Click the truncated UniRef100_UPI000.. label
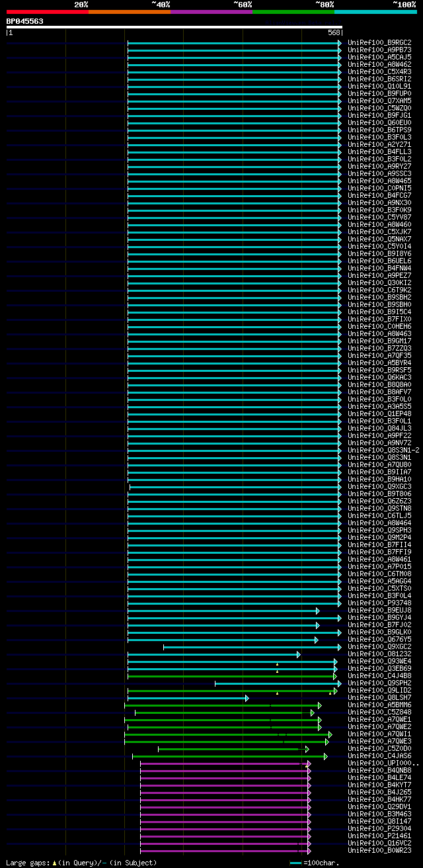The width and height of the screenshot is (423, 868). (383, 763)
